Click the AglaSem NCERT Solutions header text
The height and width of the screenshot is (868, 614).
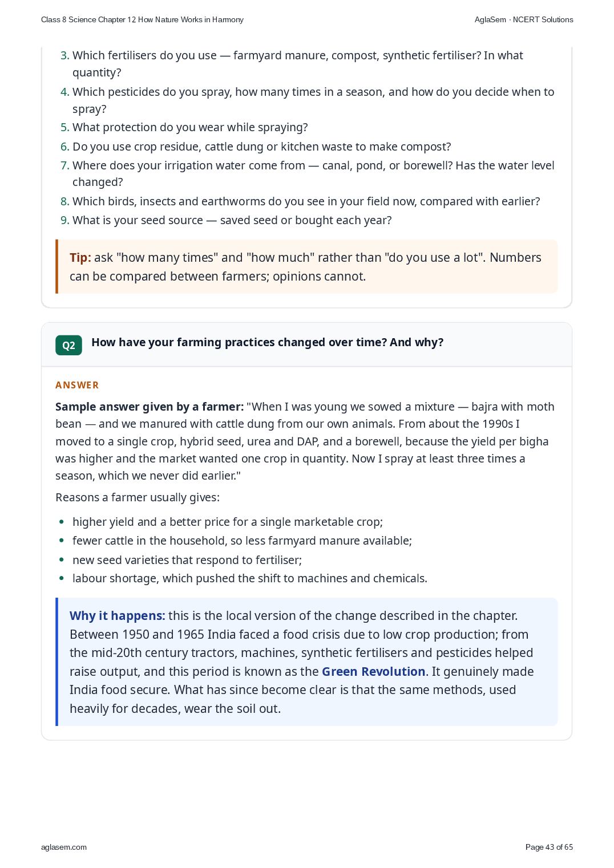click(524, 19)
